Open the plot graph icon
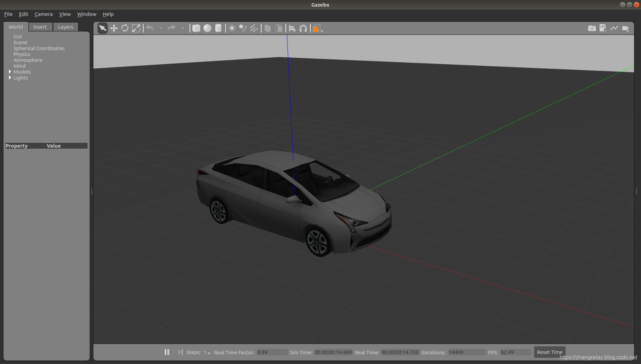The height and width of the screenshot is (364, 641). coord(614,28)
